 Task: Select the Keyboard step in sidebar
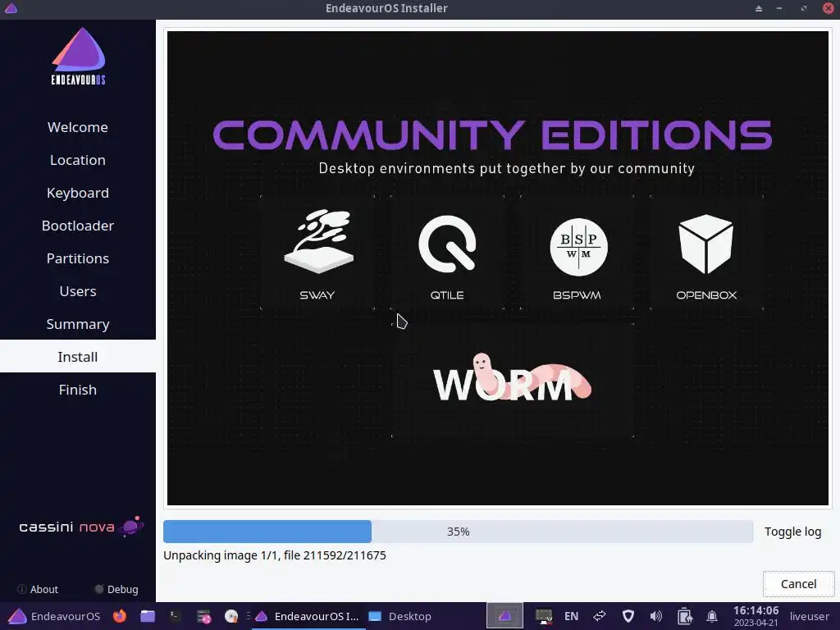click(78, 193)
